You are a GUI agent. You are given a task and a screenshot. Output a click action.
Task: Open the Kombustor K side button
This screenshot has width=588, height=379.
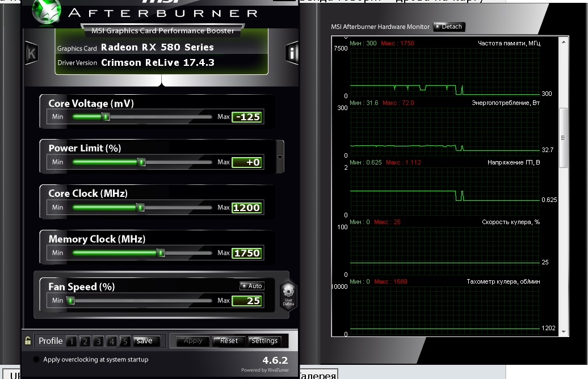click(32, 53)
